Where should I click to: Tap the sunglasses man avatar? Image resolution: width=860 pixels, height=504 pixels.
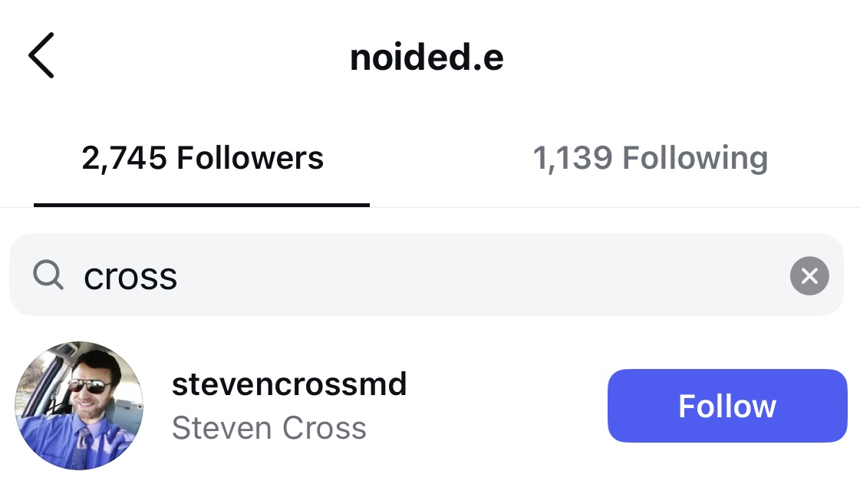click(79, 406)
